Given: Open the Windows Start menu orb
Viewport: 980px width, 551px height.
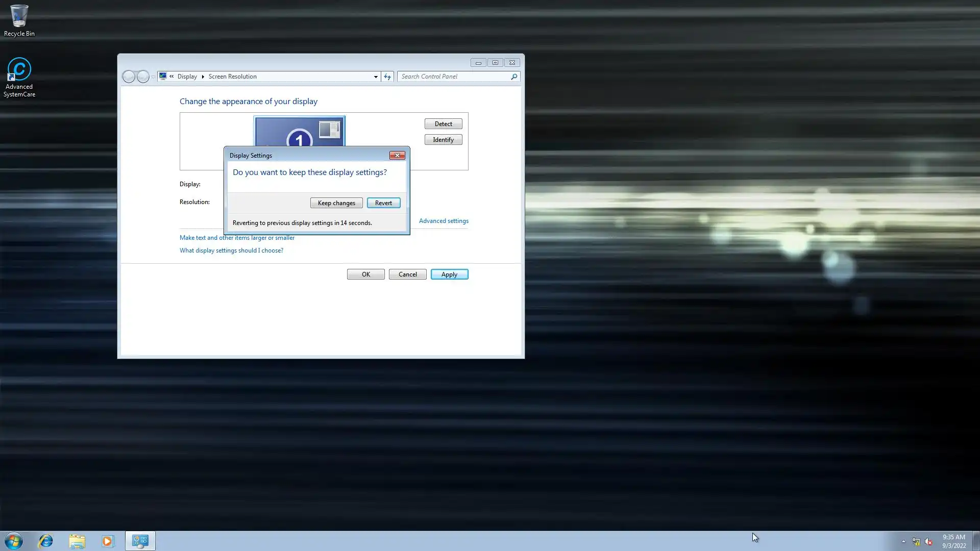Looking at the screenshot, I should click(x=14, y=541).
